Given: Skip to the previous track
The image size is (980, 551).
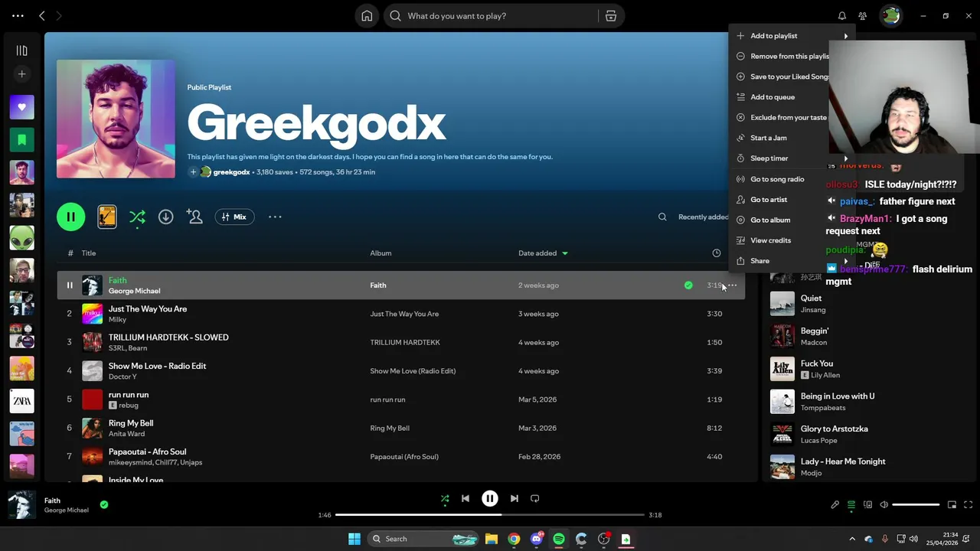Looking at the screenshot, I should [x=465, y=499].
